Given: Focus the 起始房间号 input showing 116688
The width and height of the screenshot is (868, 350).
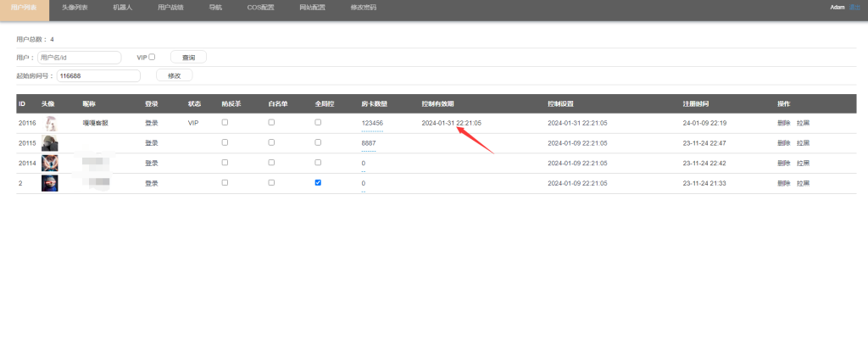Looking at the screenshot, I should click(98, 75).
